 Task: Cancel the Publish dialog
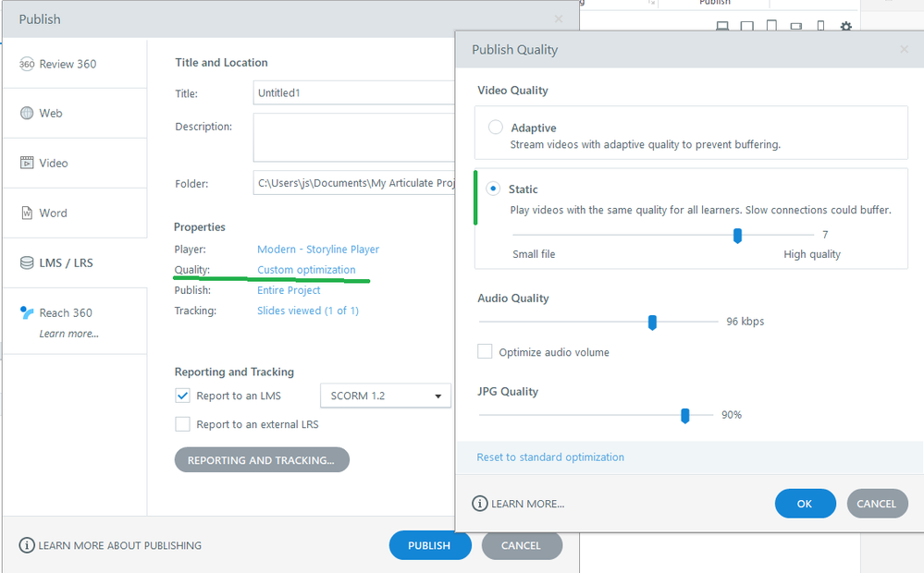(x=522, y=545)
